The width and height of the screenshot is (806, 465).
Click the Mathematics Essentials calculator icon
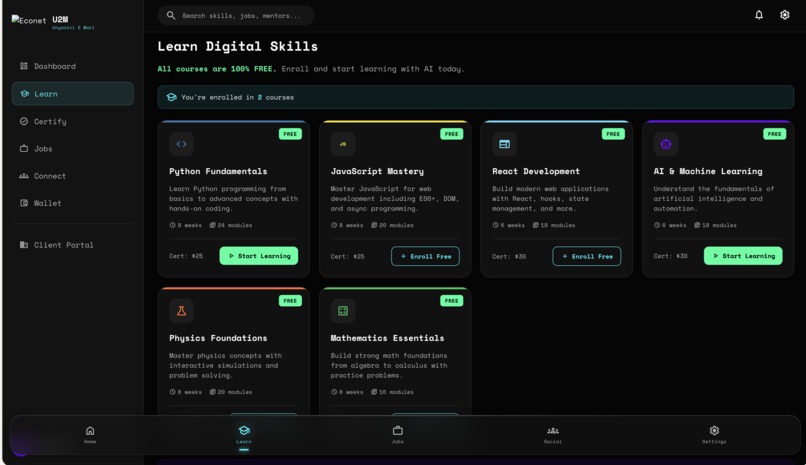pyautogui.click(x=343, y=311)
